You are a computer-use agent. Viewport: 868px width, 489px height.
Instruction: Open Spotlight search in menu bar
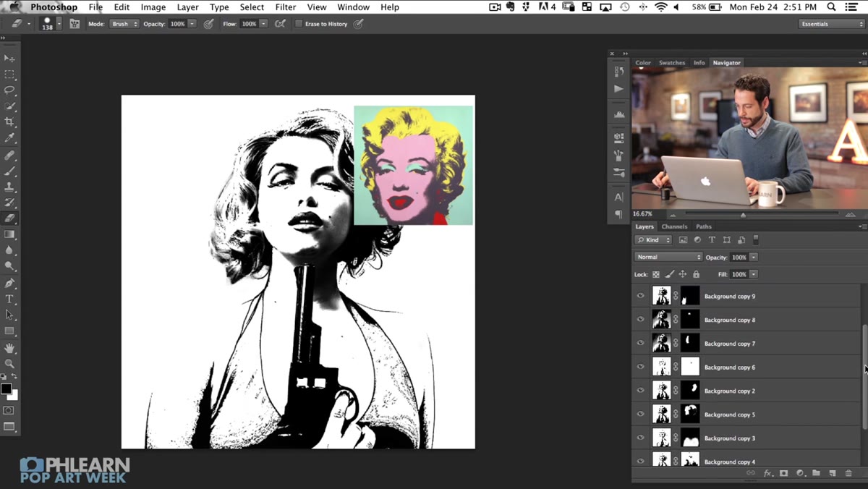[x=832, y=7]
